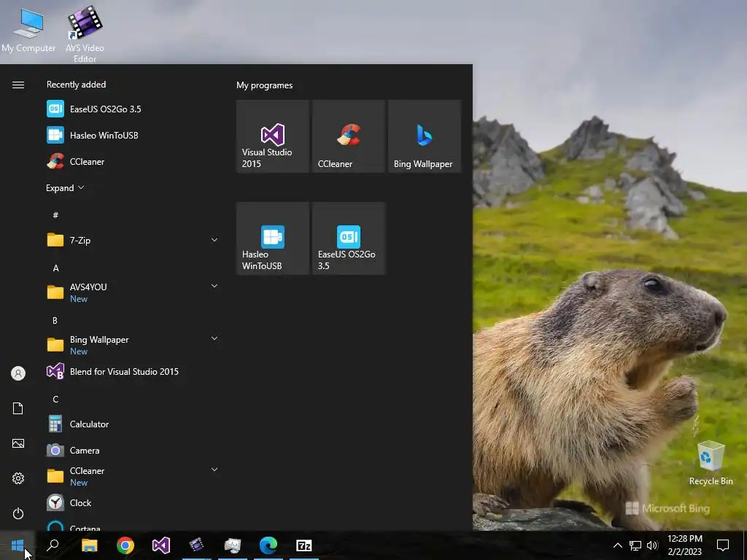Click the Power button in Start sidebar

pyautogui.click(x=18, y=513)
